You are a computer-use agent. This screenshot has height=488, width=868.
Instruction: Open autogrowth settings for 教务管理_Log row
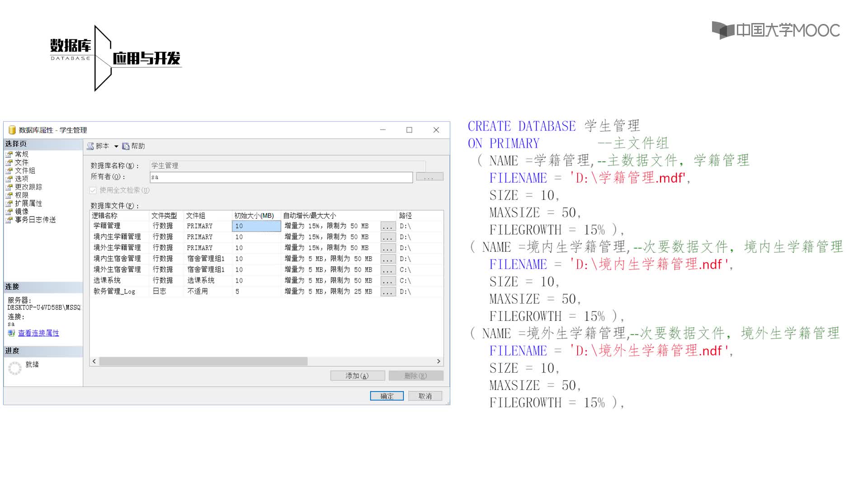tap(388, 291)
